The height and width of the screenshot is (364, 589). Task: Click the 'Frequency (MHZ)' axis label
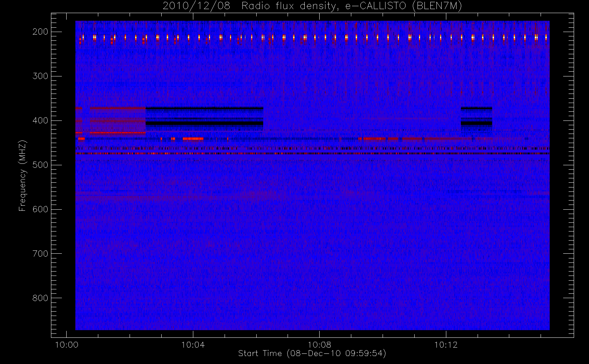(x=23, y=175)
